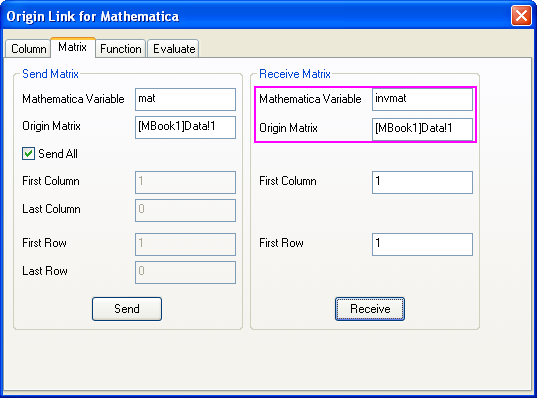Viewport: 537px width, 398px height.
Task: Switch to the Column tab
Action: point(28,49)
